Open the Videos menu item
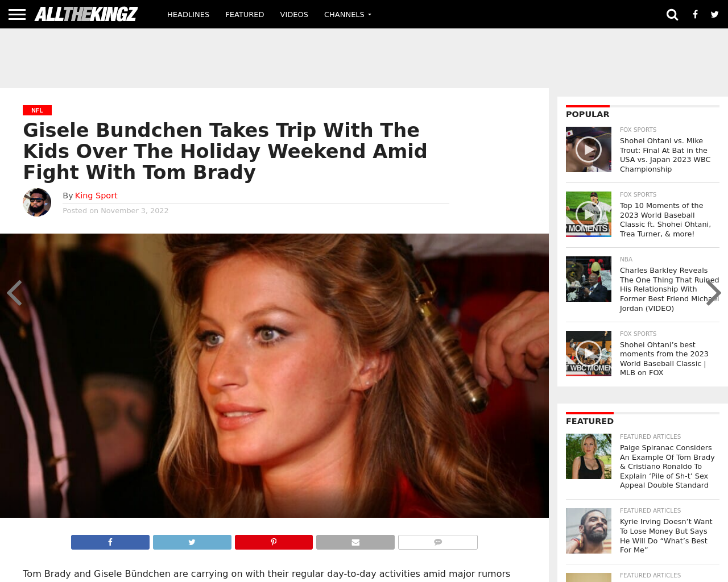 (294, 14)
